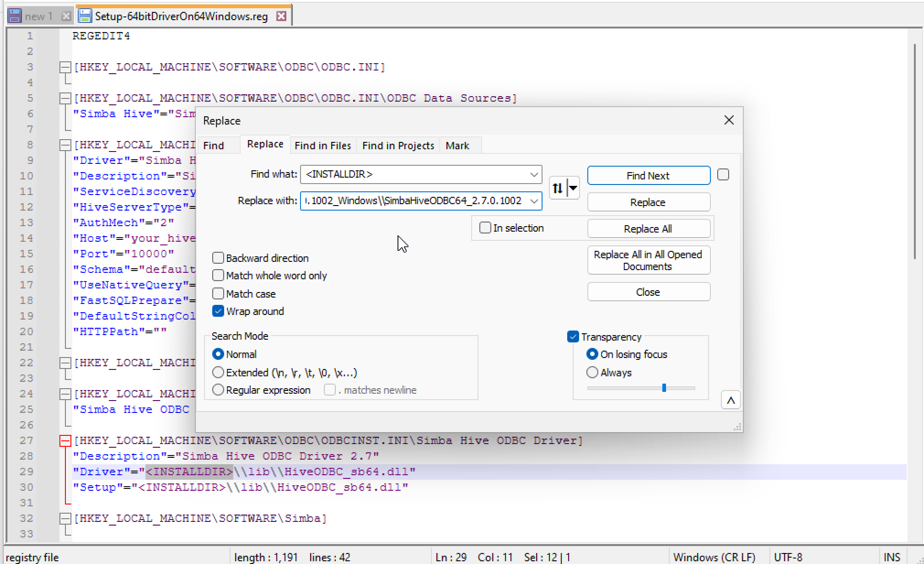This screenshot has width=924, height=564.
Task: Click the Close button in the Replace dialog
Action: point(649,292)
